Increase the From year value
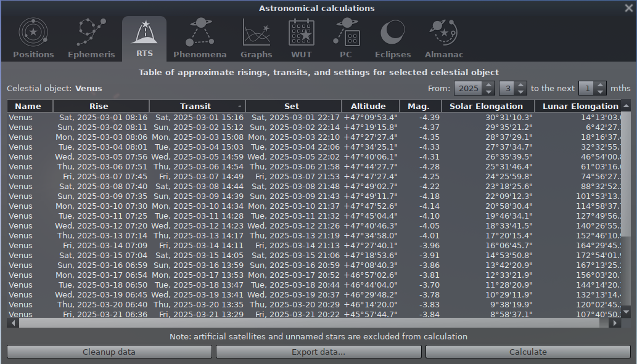The height and width of the screenshot is (364, 637). (489, 85)
